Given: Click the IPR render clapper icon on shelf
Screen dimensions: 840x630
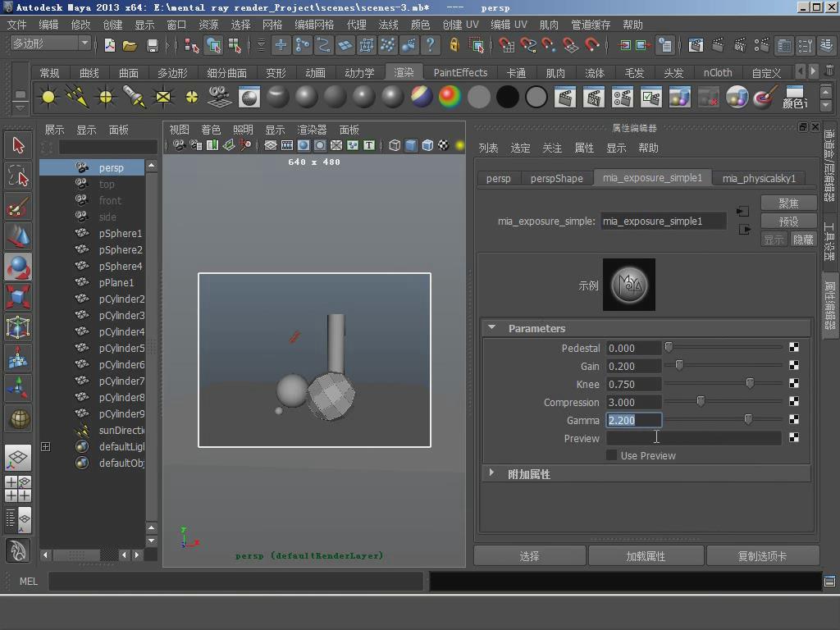Looking at the screenshot, I should (594, 98).
